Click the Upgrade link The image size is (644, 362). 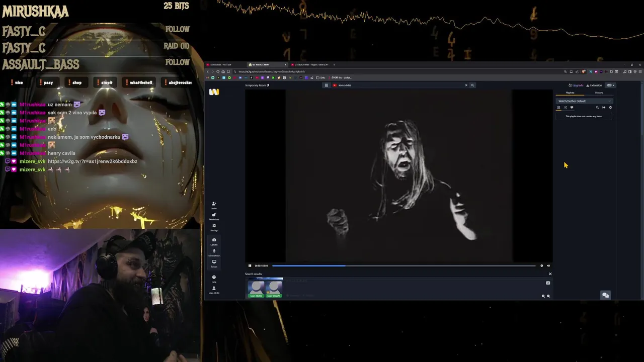pos(576,85)
